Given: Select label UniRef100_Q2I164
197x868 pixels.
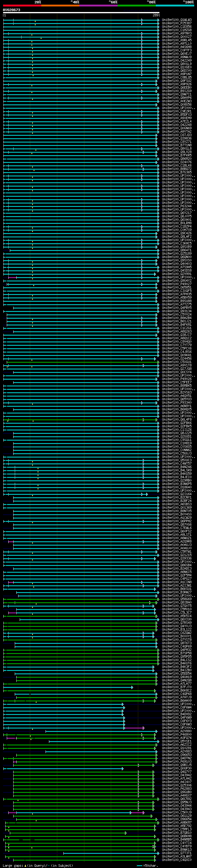Looking at the screenshot, I should pos(176,494).
